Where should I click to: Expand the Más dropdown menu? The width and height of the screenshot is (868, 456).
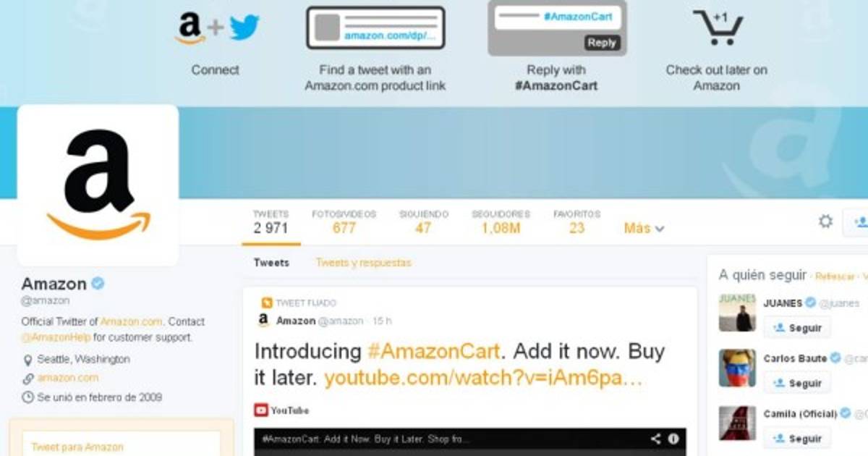pyautogui.click(x=644, y=228)
